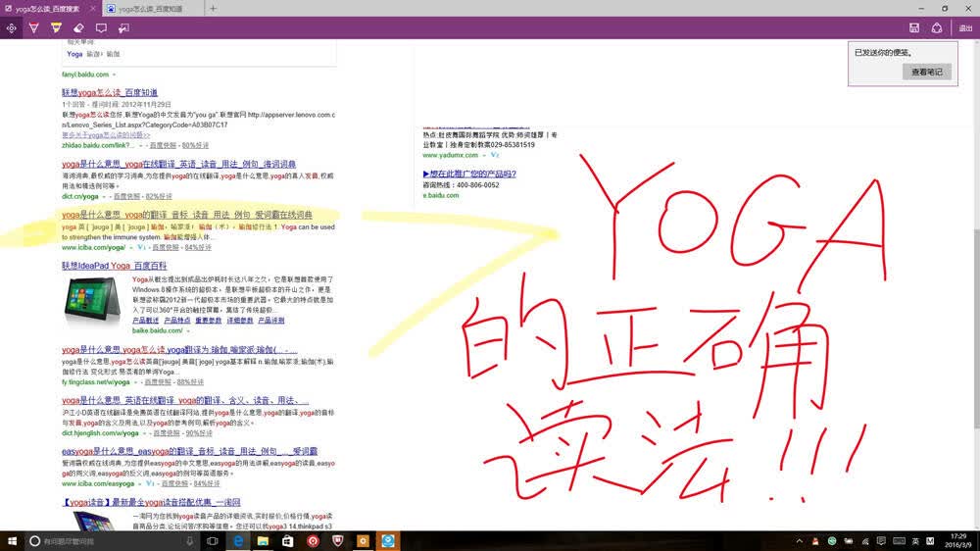The height and width of the screenshot is (551, 980).
Task: Select the yellow Highlighter tool
Action: [56, 28]
